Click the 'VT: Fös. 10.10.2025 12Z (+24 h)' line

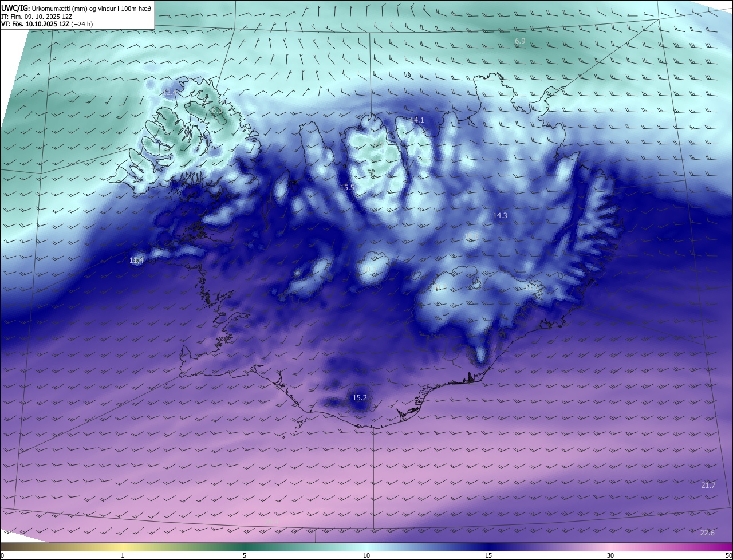coord(47,24)
